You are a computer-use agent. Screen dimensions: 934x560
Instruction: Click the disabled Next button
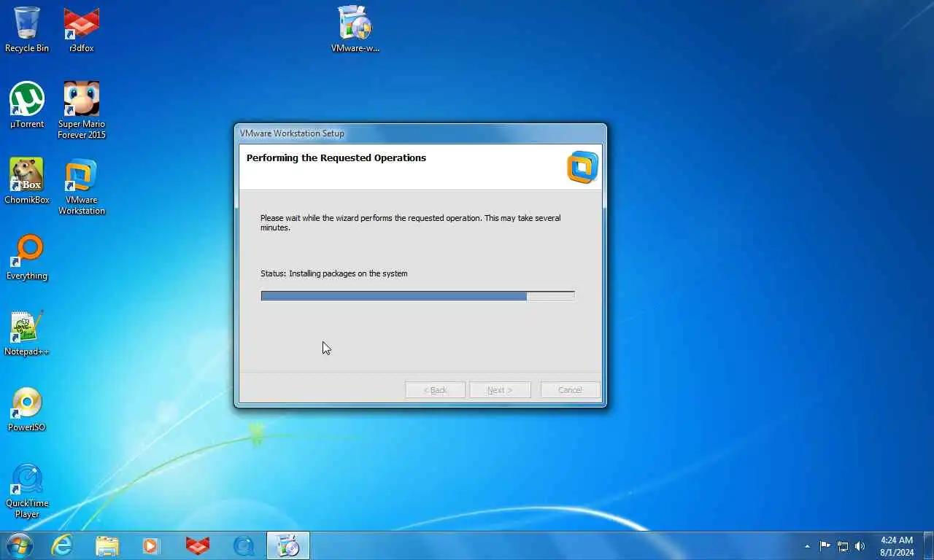pyautogui.click(x=500, y=390)
